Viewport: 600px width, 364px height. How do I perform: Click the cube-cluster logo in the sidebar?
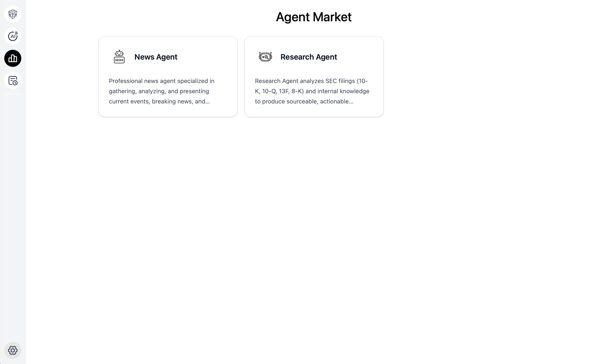[13, 14]
